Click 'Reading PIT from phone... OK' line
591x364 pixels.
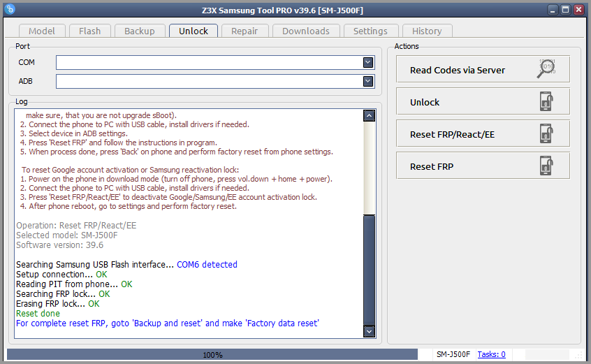click(74, 284)
